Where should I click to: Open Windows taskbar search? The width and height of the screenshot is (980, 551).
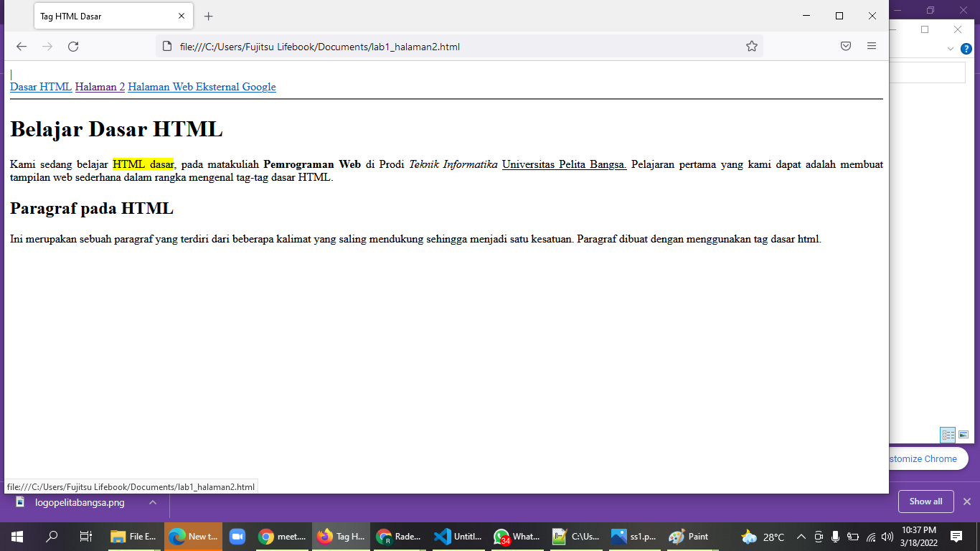(52, 536)
